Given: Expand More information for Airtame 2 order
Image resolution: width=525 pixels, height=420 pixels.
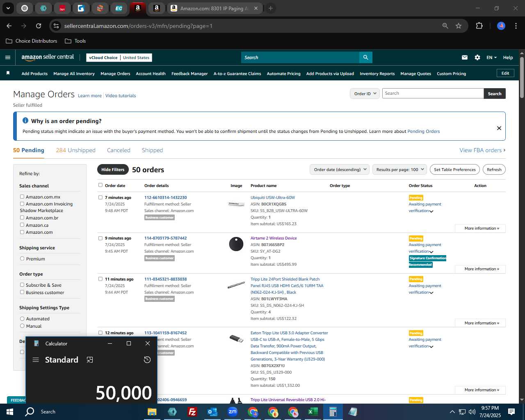Looking at the screenshot, I should coord(480,269).
